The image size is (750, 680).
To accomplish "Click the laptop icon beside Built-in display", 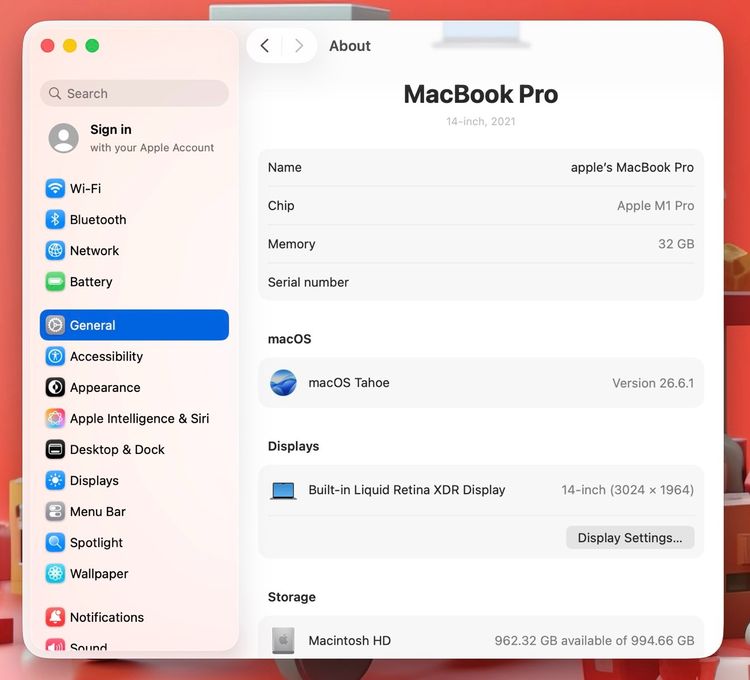I will pos(283,491).
